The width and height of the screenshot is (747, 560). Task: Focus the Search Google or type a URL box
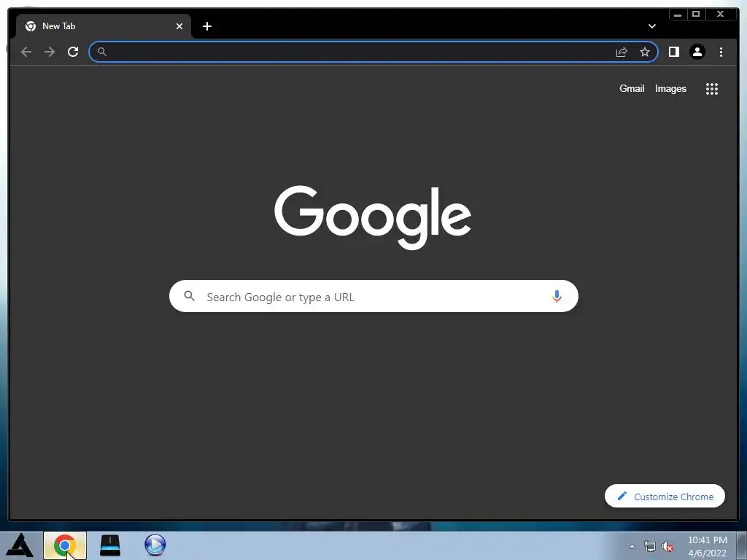coord(373,296)
